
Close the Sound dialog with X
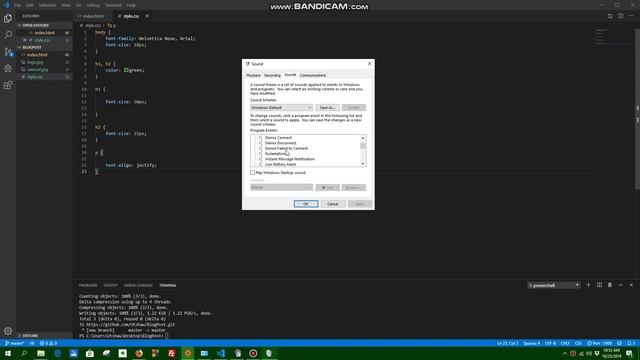[369, 64]
